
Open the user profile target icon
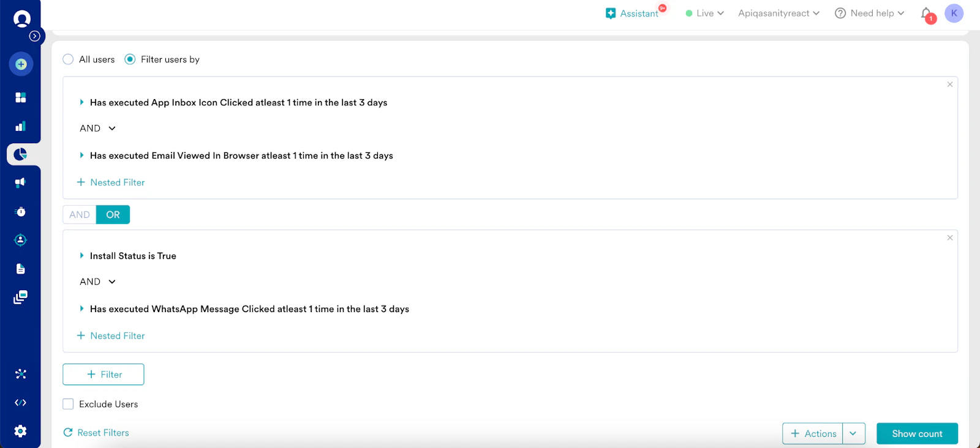(21, 240)
